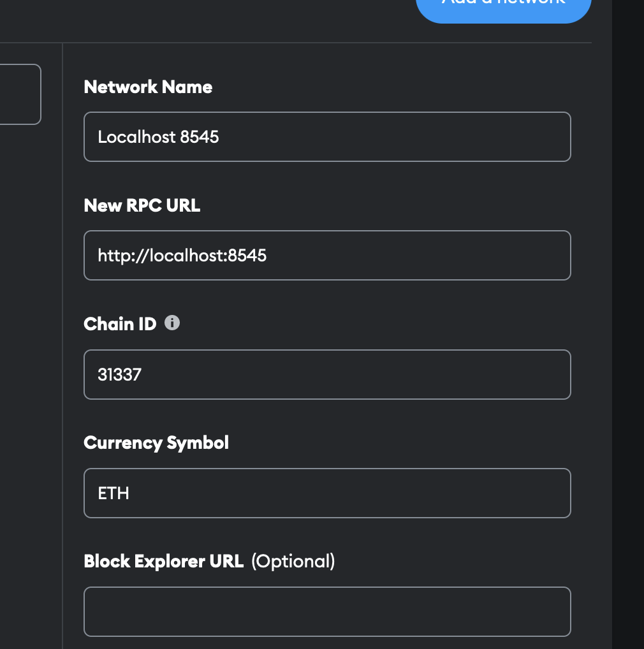Focus the Network Name input field
644x649 pixels.
pos(327,136)
